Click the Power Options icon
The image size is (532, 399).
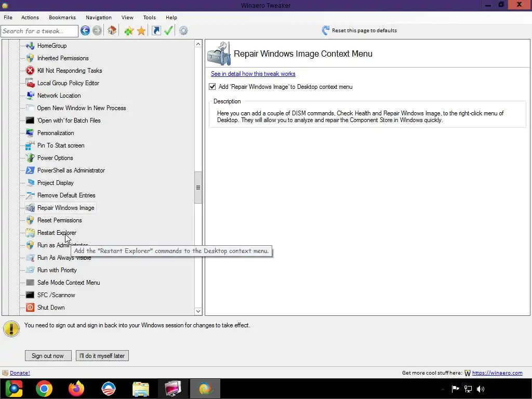pos(30,158)
